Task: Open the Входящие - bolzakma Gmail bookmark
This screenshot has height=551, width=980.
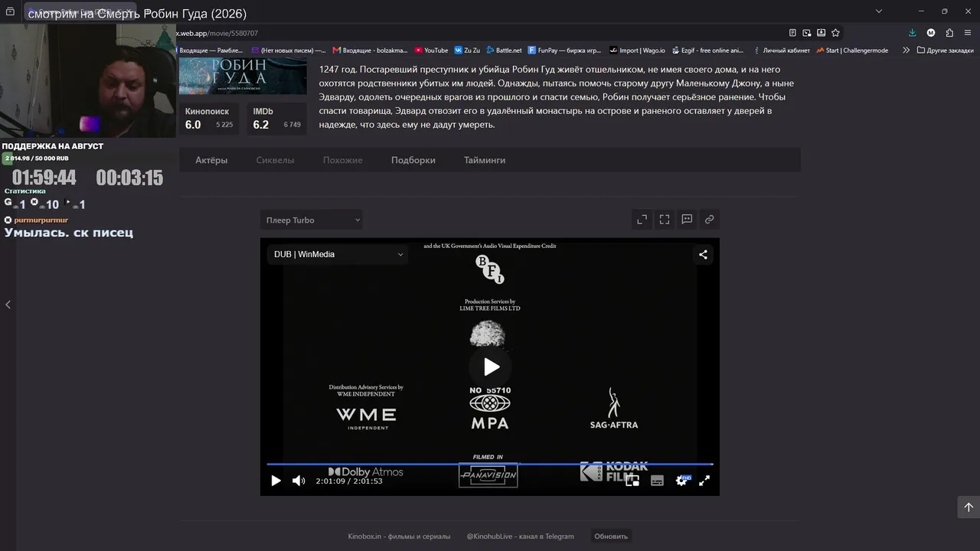Action: point(370,51)
